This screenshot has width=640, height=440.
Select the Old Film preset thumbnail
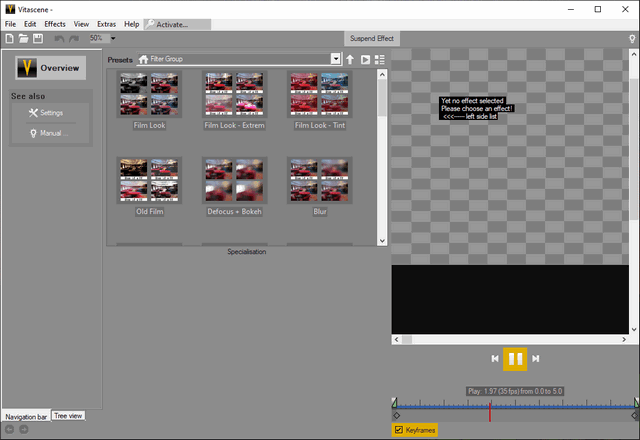(x=149, y=181)
